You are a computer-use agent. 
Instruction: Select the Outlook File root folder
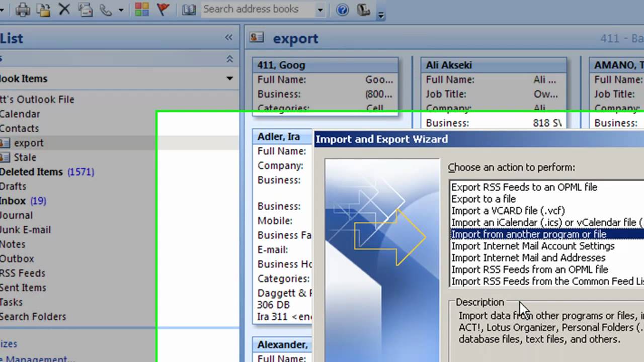[37, 100]
